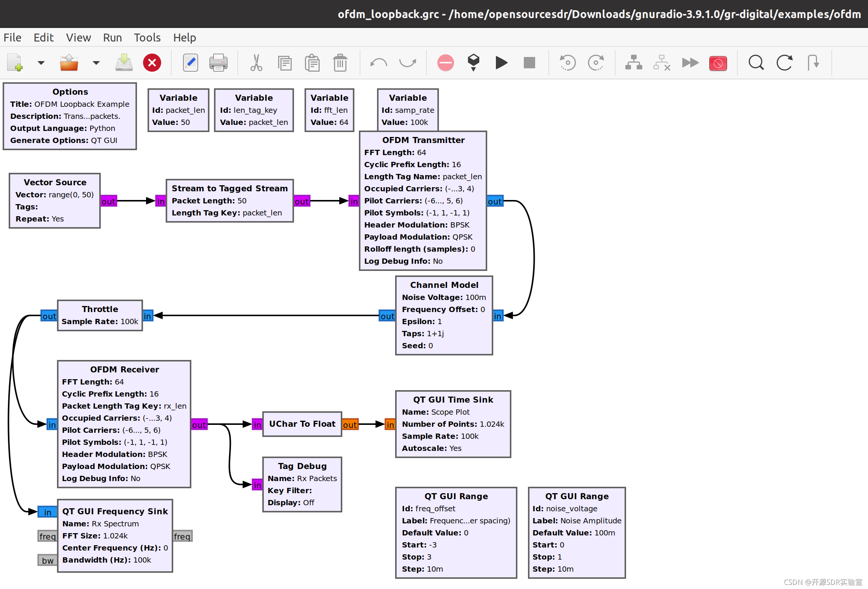Click the Close file red X button
The image size is (868, 589).
tap(152, 63)
